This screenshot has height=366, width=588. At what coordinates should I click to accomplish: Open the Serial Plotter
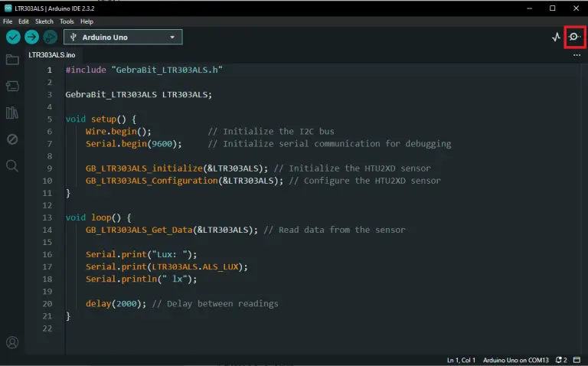(556, 37)
